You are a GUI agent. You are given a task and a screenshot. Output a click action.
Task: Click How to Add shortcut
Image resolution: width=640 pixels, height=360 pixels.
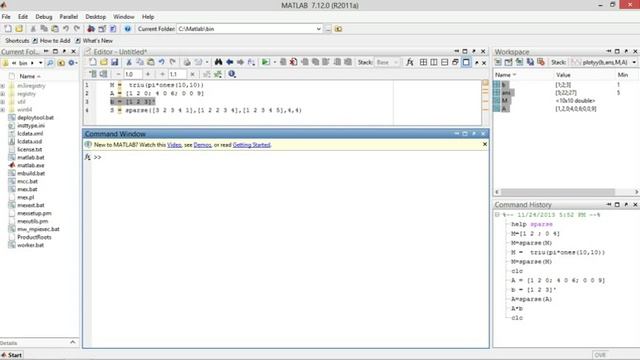tap(51, 41)
